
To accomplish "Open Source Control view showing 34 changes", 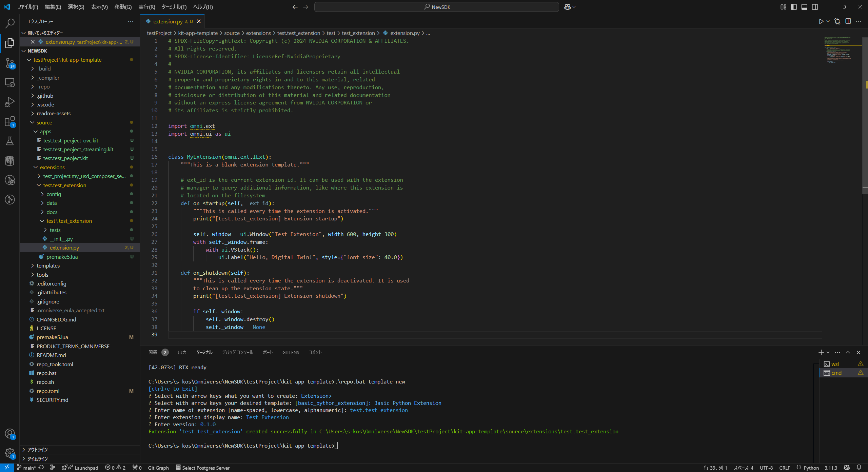I will tap(9, 63).
